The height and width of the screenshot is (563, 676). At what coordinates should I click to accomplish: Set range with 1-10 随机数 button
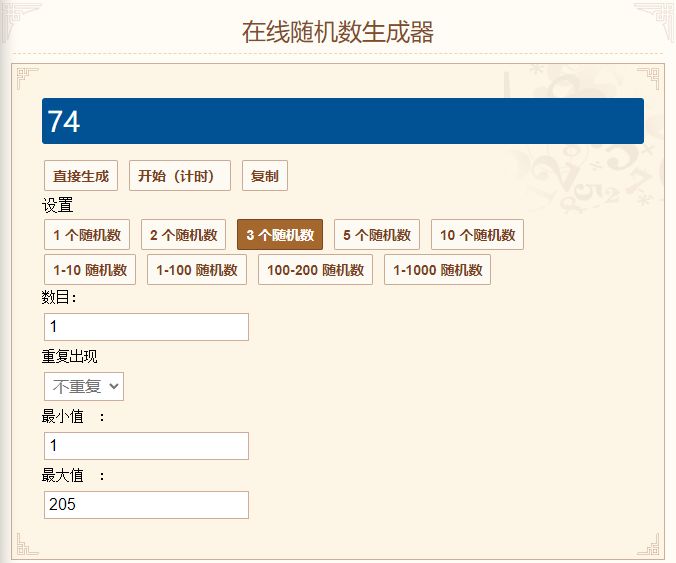90,269
